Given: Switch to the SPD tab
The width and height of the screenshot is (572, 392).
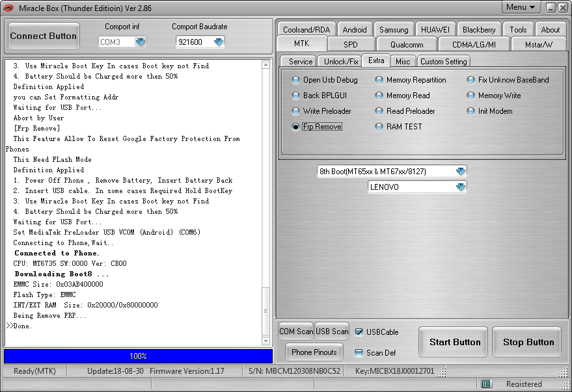Looking at the screenshot, I should (x=351, y=44).
